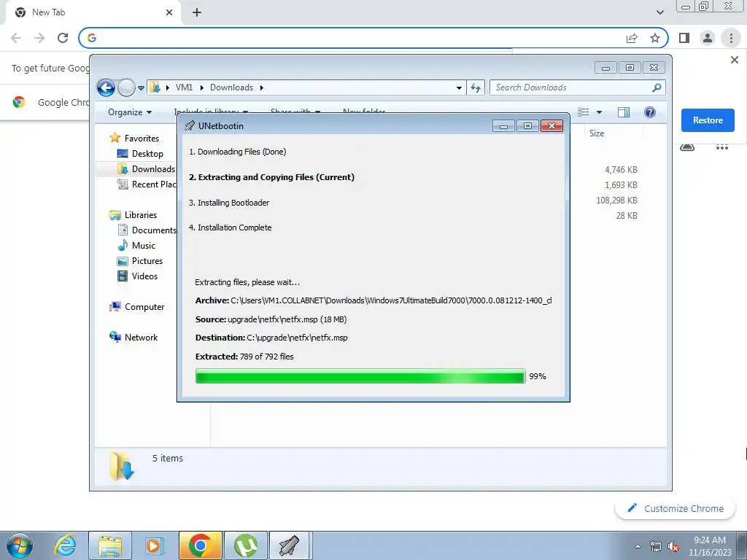Refresh the Explorer folder view
This screenshot has width=747, height=560.
coord(476,87)
